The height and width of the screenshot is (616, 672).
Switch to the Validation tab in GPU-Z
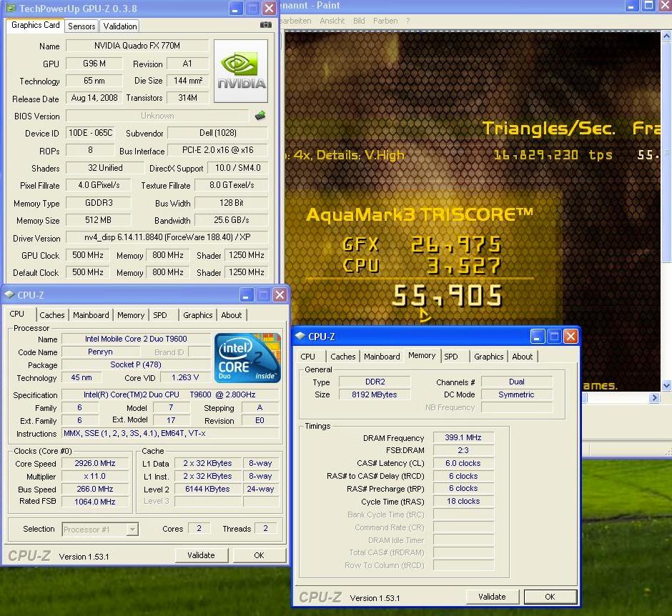(120, 26)
